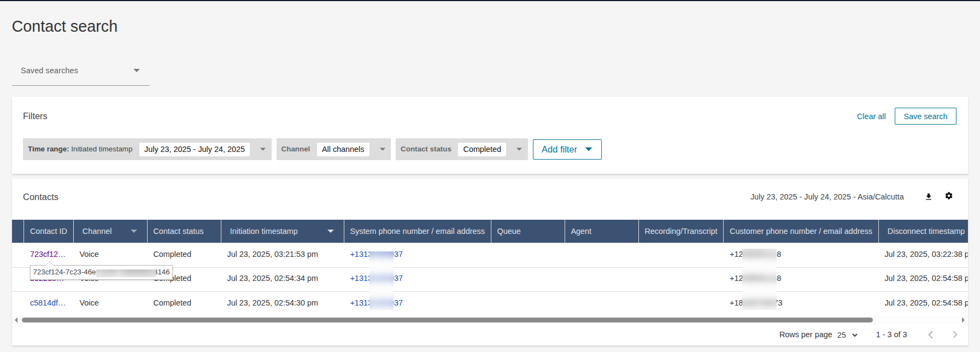Save the current search

click(925, 116)
